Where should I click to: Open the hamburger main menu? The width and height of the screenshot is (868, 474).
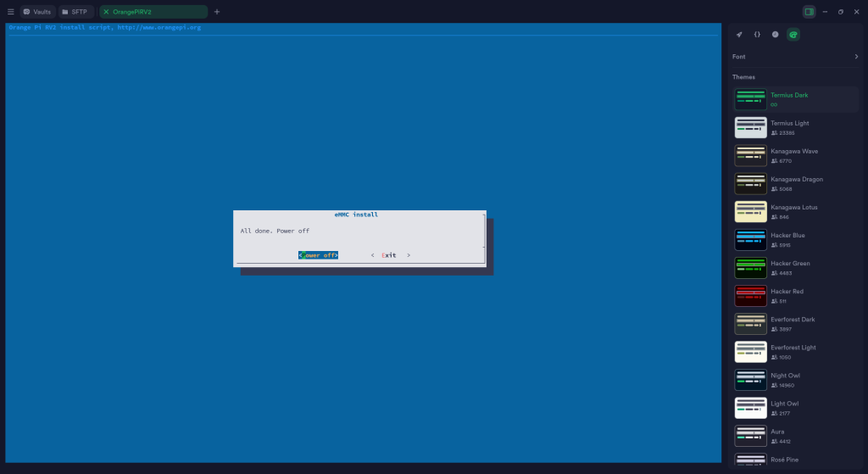click(10, 12)
